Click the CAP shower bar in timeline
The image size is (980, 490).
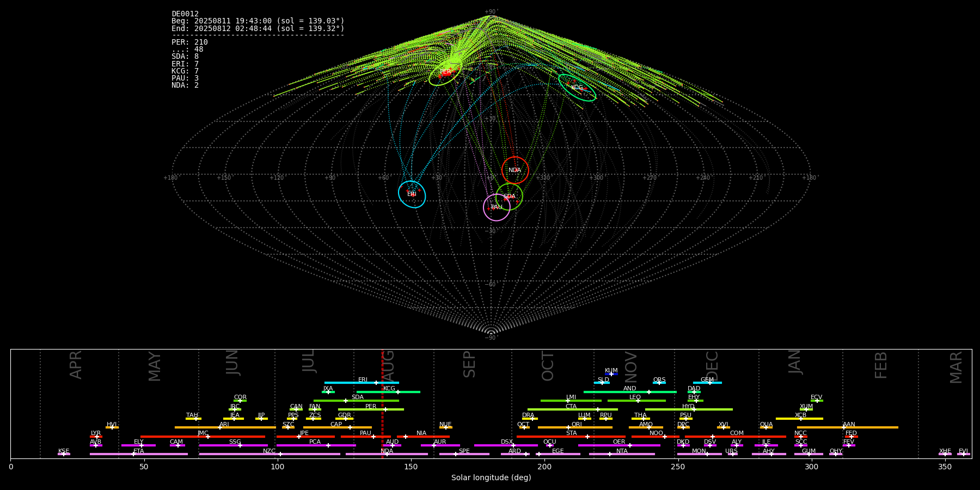(x=338, y=427)
